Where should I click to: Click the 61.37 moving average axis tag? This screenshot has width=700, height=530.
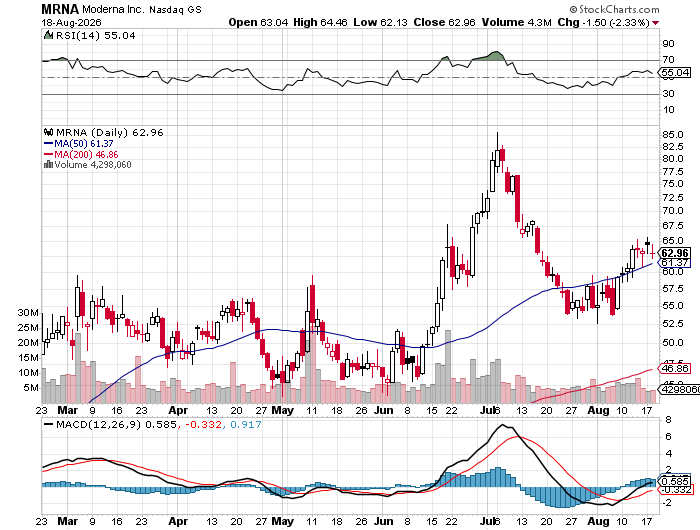coord(675,263)
